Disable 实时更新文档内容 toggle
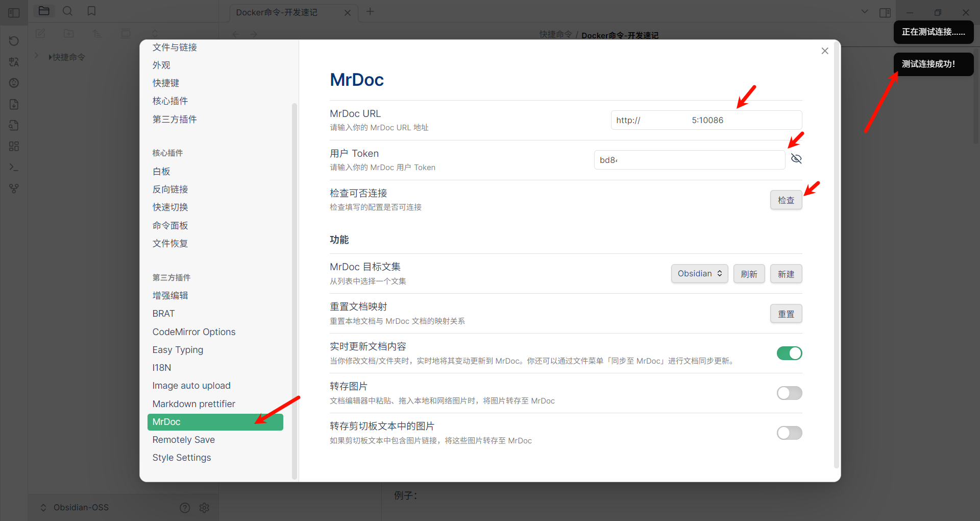This screenshot has height=521, width=980. coord(789,353)
